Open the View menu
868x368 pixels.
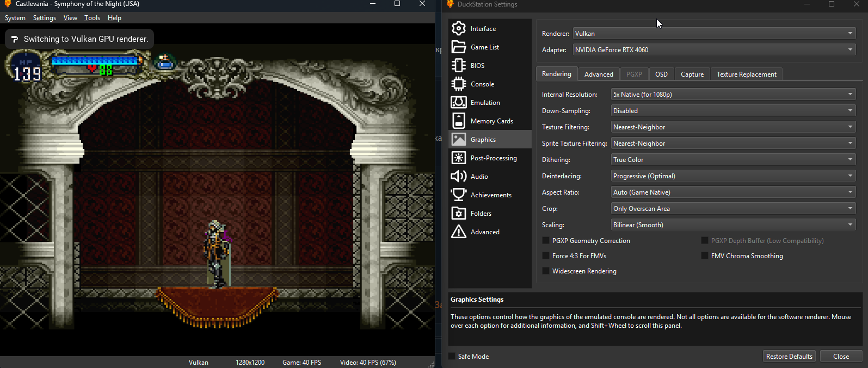[70, 18]
